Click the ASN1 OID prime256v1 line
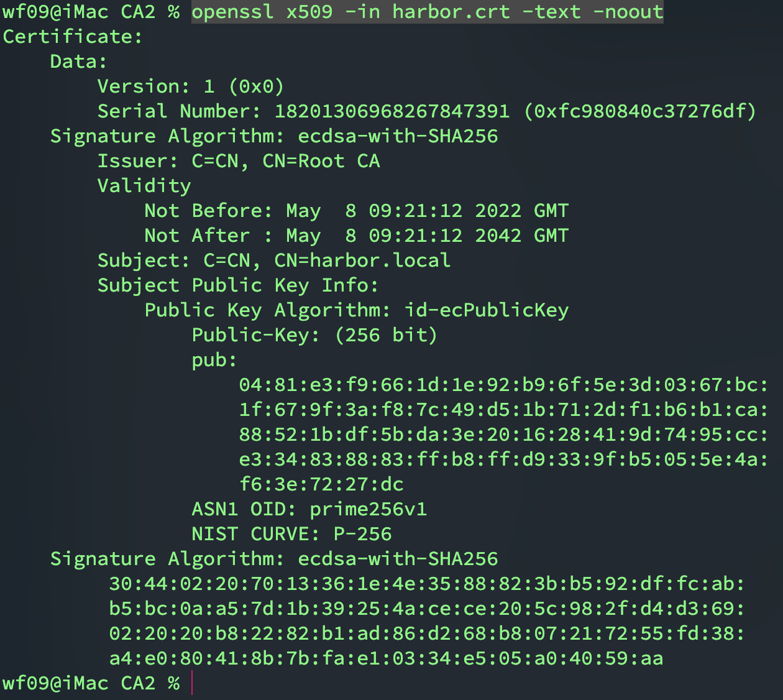The image size is (783, 700). tap(309, 509)
